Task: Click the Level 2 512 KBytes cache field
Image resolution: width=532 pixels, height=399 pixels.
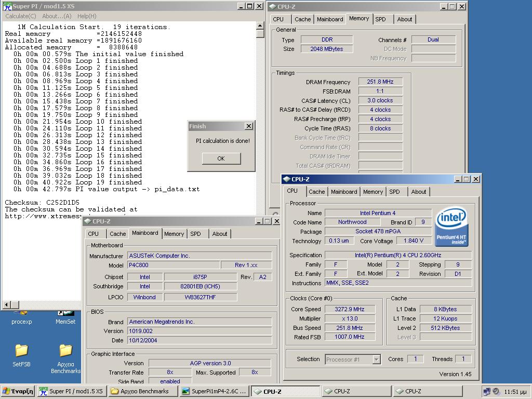Action: (x=445, y=328)
